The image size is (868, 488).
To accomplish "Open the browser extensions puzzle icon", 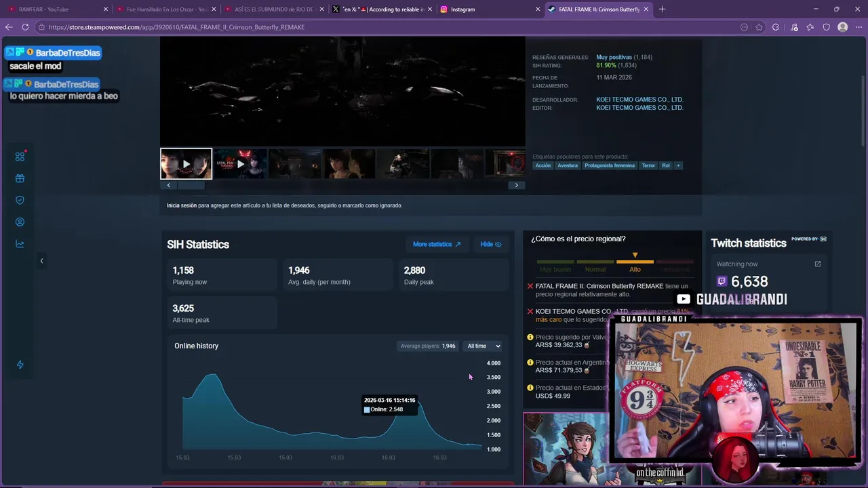I will (x=776, y=27).
